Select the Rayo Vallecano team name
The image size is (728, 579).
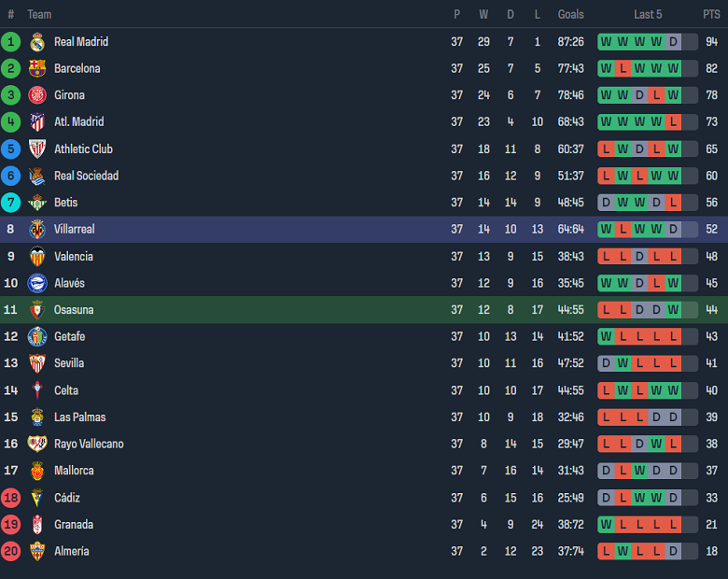(89, 444)
